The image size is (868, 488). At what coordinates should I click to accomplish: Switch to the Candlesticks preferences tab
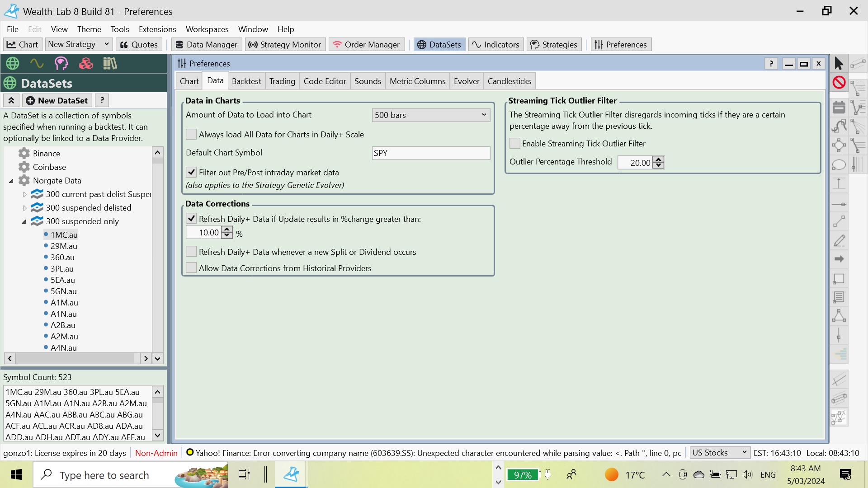[509, 81]
